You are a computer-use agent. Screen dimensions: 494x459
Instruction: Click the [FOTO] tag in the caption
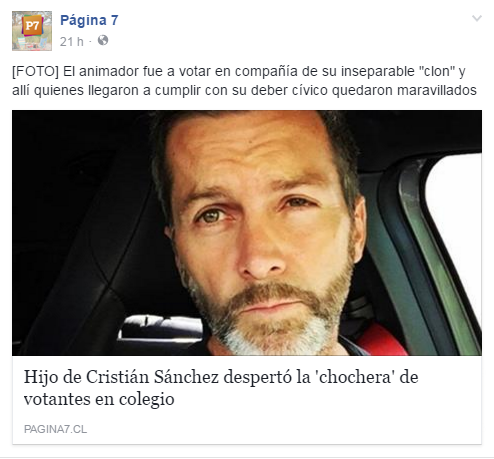tap(35, 71)
